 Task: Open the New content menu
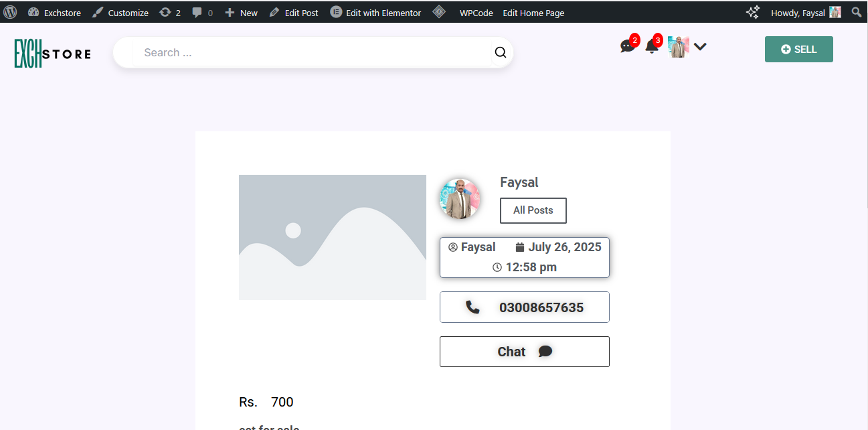click(x=241, y=13)
